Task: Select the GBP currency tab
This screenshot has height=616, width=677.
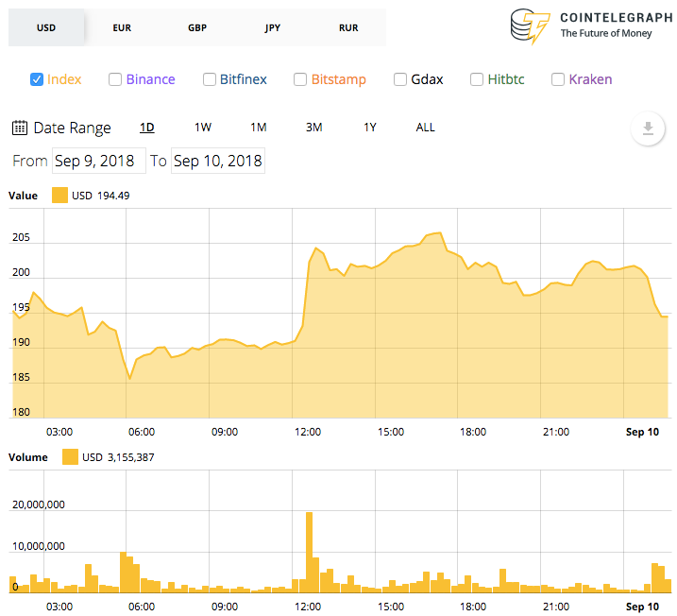Action: [x=197, y=27]
